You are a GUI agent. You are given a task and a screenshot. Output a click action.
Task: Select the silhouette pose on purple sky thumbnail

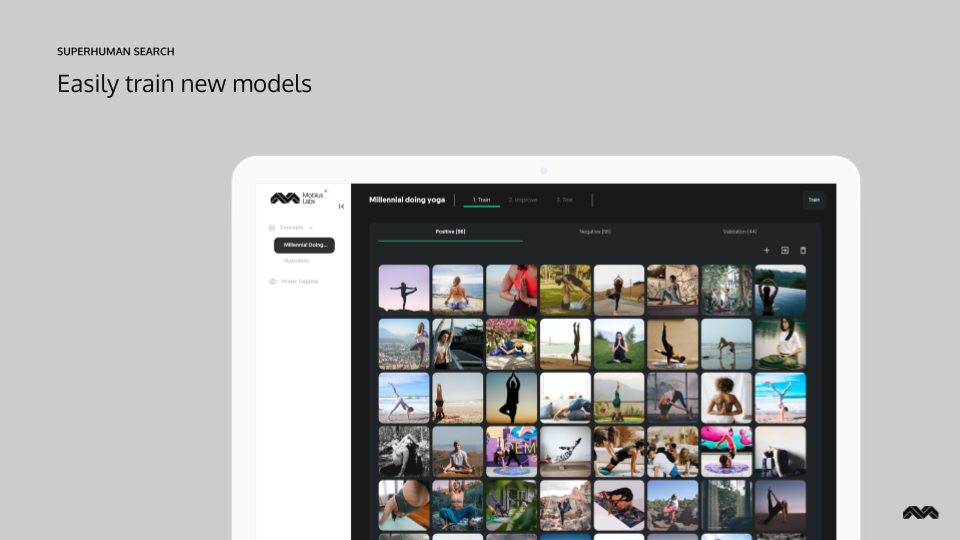[x=404, y=290]
